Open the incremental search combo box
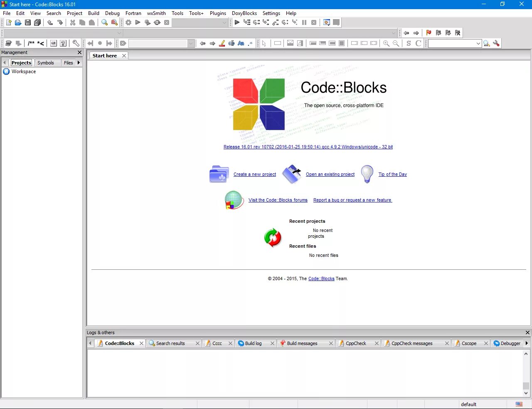Screen dimensions: 532x409 coord(162,43)
